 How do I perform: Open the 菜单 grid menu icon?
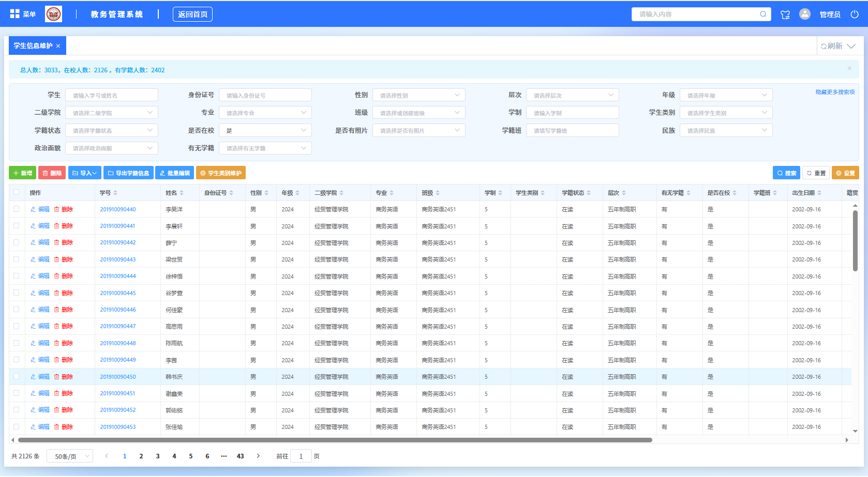pyautogui.click(x=14, y=14)
